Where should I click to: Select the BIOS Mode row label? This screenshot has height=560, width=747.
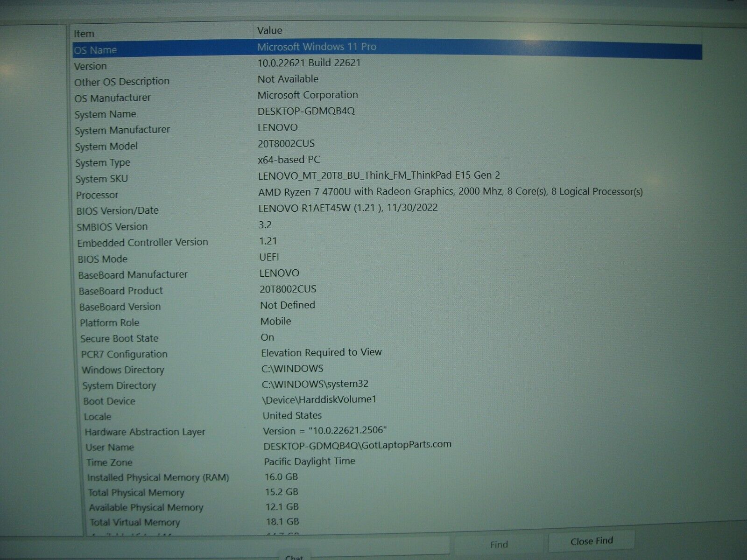pyautogui.click(x=103, y=259)
